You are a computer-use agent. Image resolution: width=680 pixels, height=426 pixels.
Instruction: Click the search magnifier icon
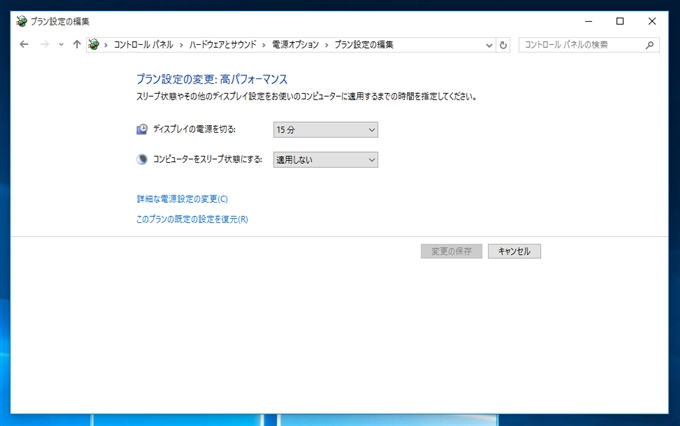[650, 45]
